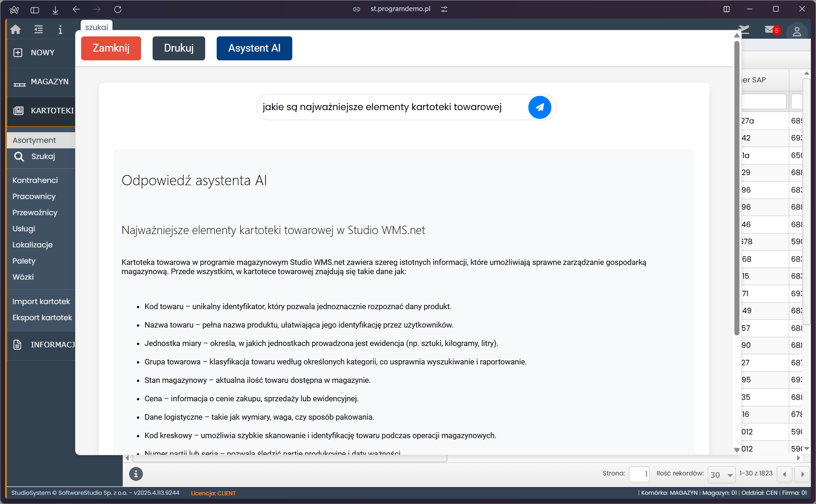816x504 pixels.
Task: Send the AI question with the blue send icon
Action: click(539, 107)
